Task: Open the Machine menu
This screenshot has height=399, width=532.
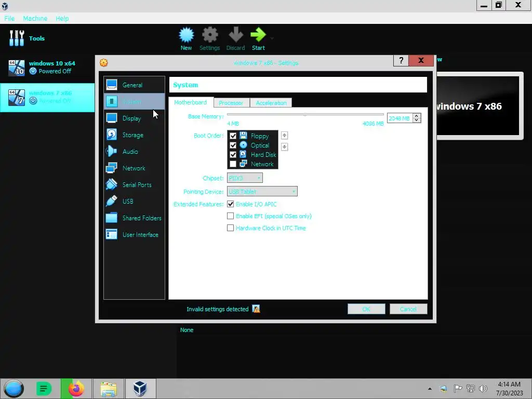Action: tap(35, 18)
